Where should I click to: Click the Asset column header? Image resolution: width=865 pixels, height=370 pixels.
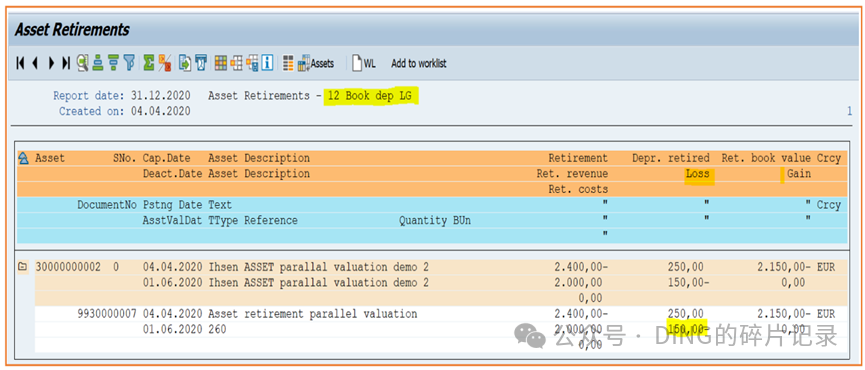50,158
